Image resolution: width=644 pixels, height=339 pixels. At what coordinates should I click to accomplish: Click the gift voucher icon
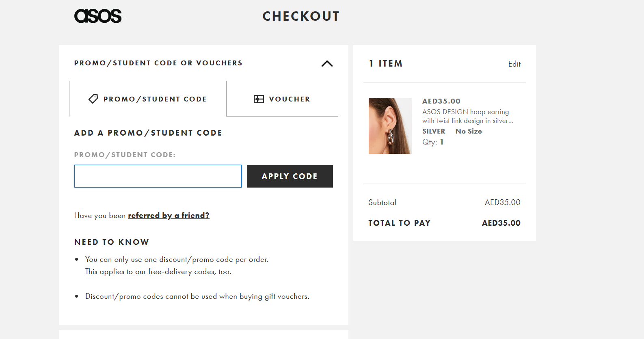(259, 99)
